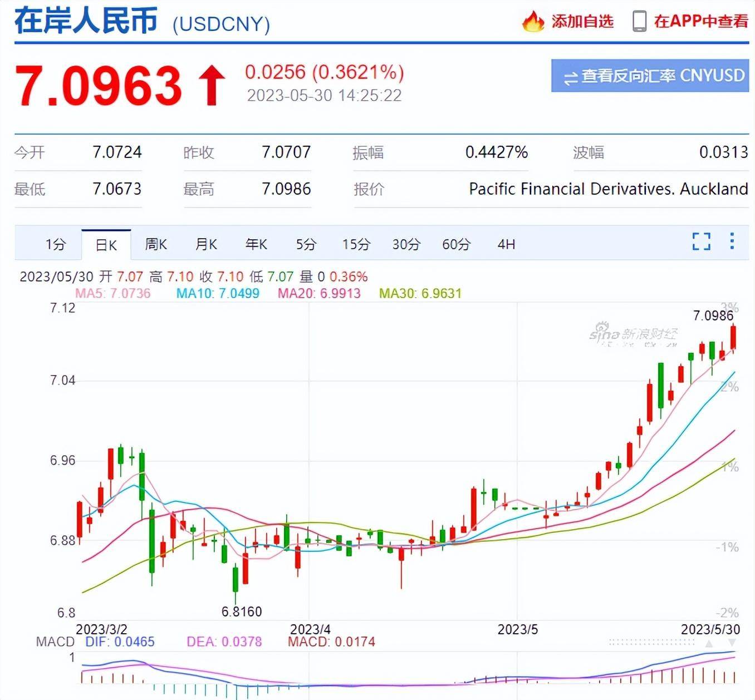Select the 4H tab
The height and width of the screenshot is (700, 755).
pos(506,244)
